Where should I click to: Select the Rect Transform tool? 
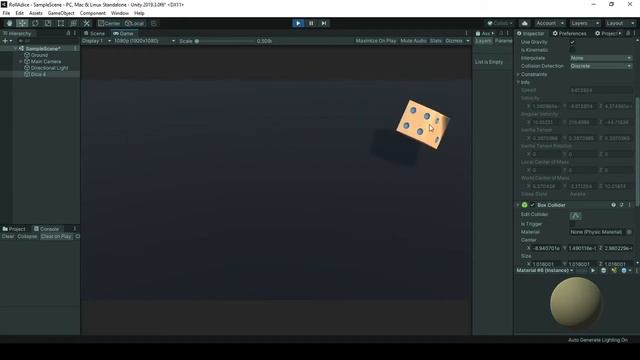61,23
